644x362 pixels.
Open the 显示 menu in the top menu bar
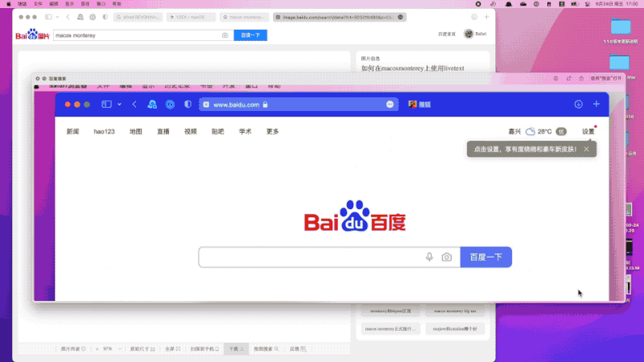[x=70, y=4]
